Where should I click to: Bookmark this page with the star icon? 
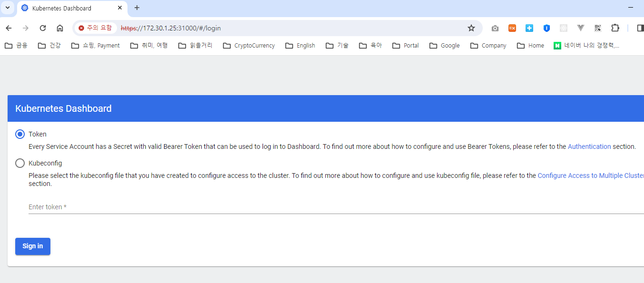471,28
